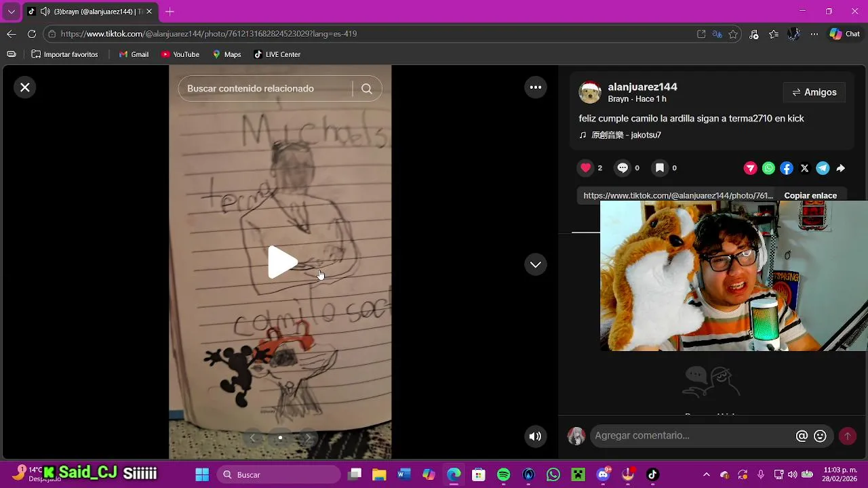Screen dimensions: 868x488
Task: Open the YouTube bookmark
Action: (x=180, y=54)
